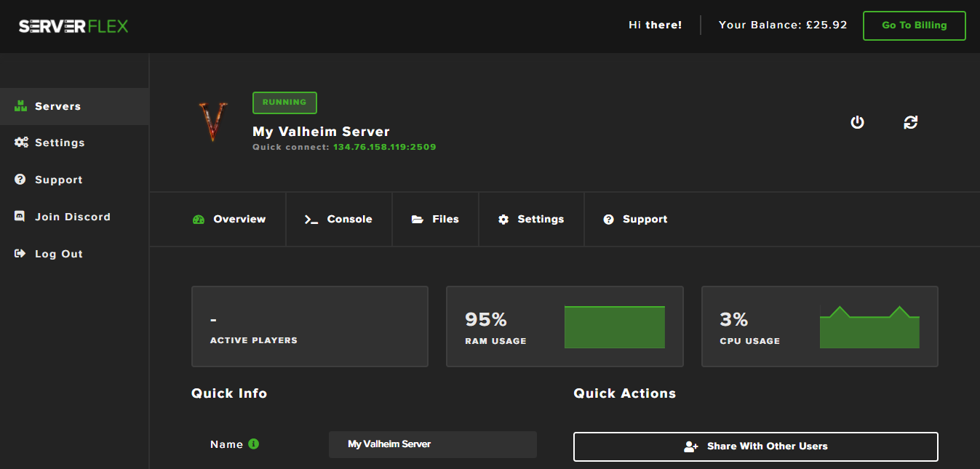Click the Quick Actions heading
980x469 pixels.
tap(625, 393)
